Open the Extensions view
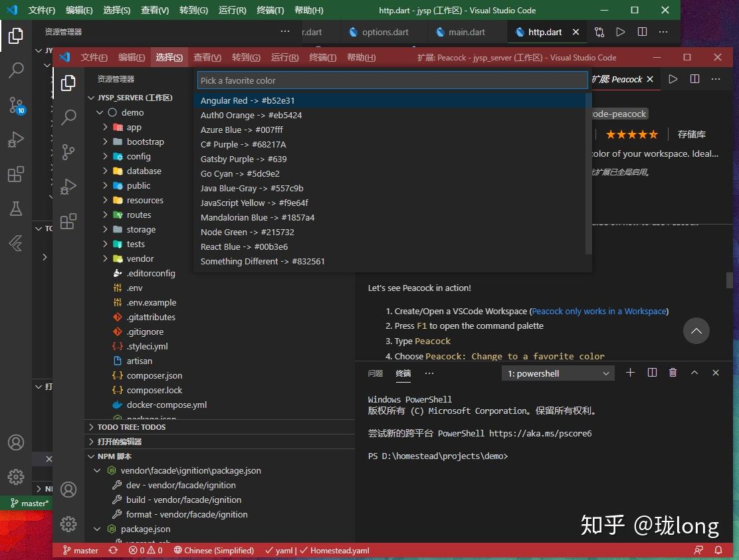 (15, 174)
